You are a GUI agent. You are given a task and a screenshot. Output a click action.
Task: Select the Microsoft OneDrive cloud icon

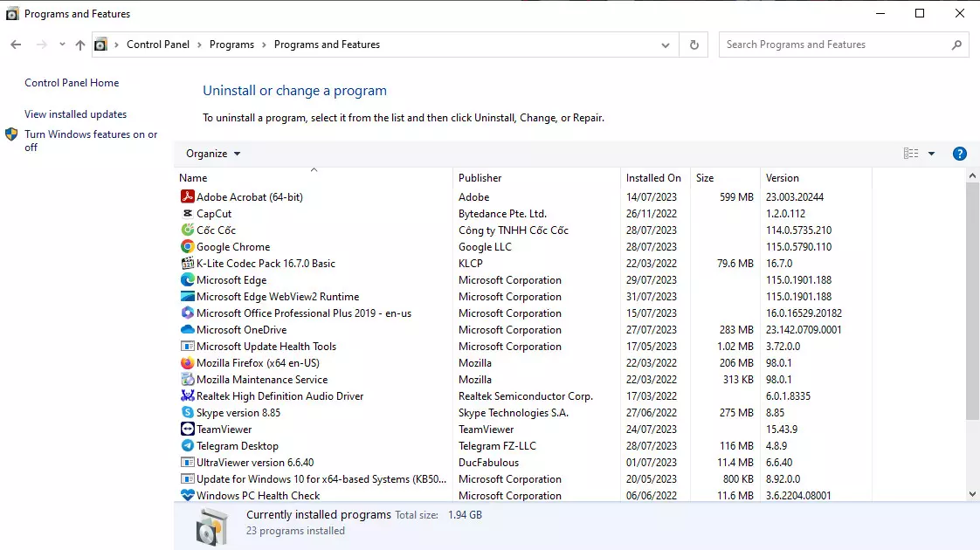click(188, 329)
